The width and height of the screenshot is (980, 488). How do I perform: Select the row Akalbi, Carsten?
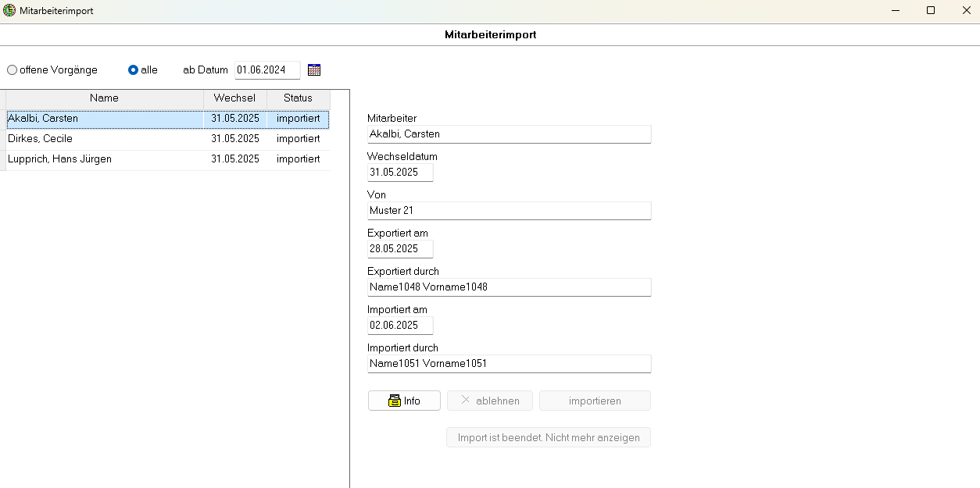point(104,119)
